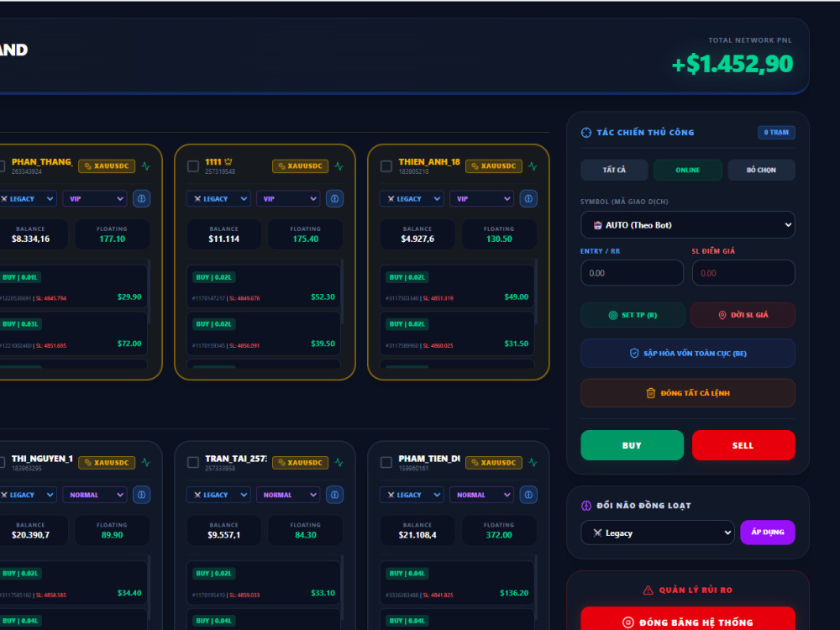Tick the checkbox for PHAM_TIEN_DI account
This screenshot has height=630, width=840.
(x=386, y=462)
